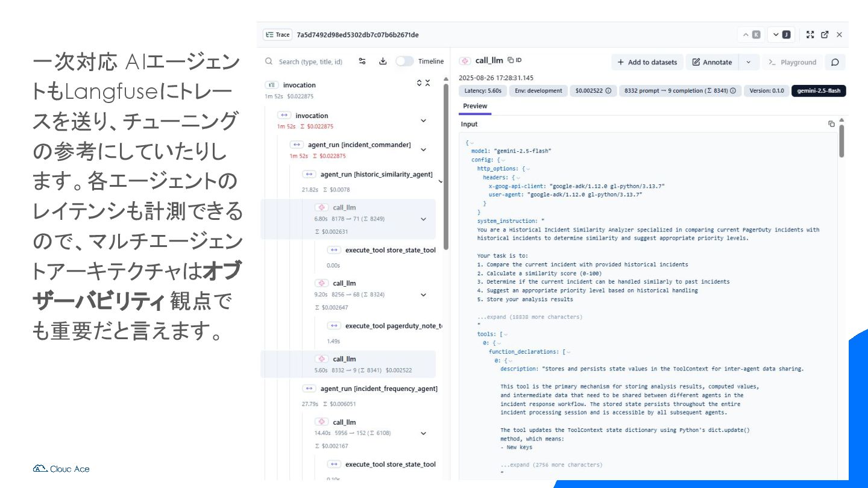Click the Trace badge icon in header
Image resolution: width=868 pixels, height=488 pixels.
pos(278,35)
